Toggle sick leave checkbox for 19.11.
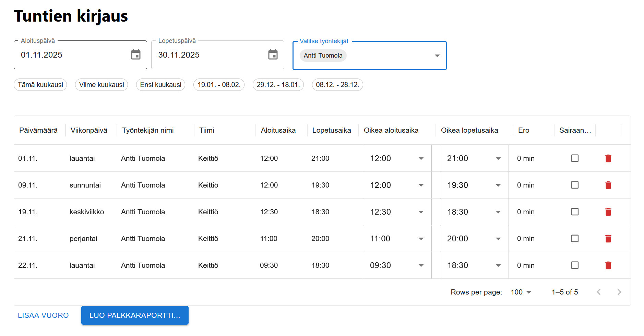This screenshot has height=336, width=644. click(575, 212)
